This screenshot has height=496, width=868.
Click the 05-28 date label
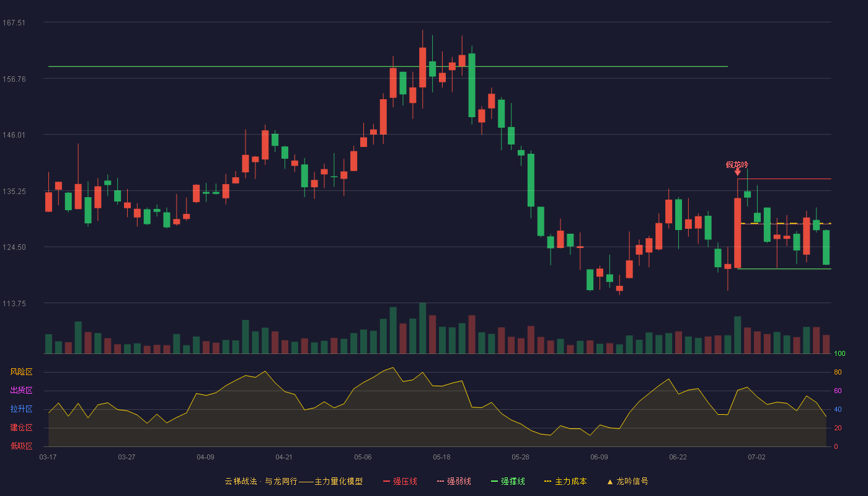coord(520,457)
